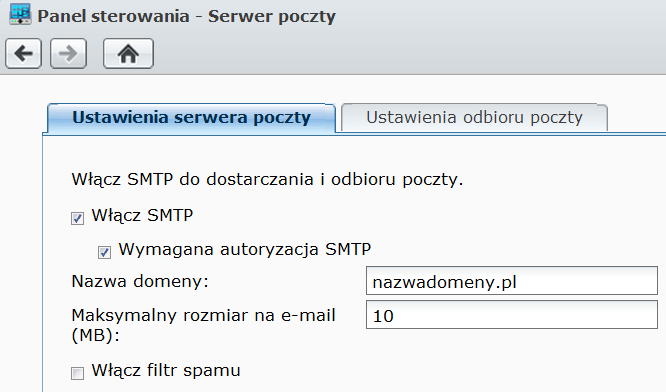Click the forward arrow navigation button
666x392 pixels.
[x=68, y=54]
